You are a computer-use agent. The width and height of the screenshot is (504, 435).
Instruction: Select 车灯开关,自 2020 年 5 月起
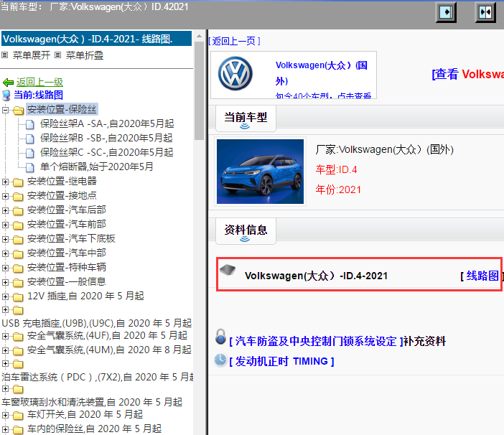tap(85, 414)
